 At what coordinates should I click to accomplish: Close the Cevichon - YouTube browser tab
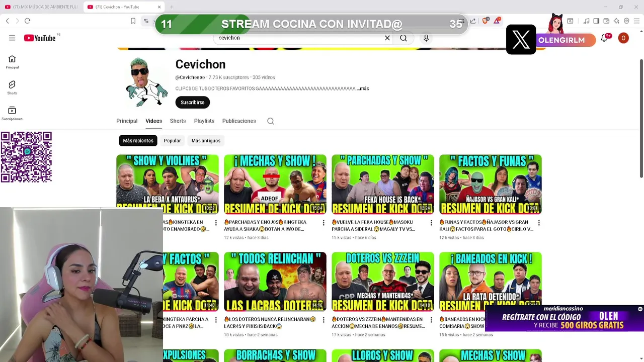pyautogui.click(x=159, y=7)
